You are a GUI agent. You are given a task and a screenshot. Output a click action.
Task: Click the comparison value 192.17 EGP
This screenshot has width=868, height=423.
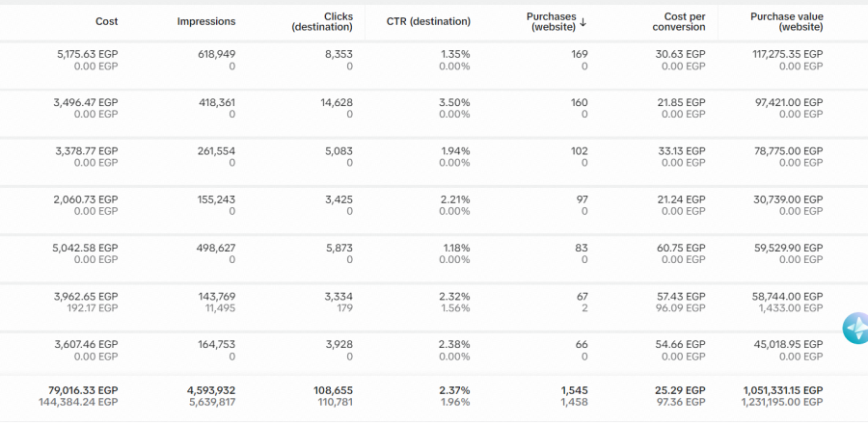[x=91, y=308]
